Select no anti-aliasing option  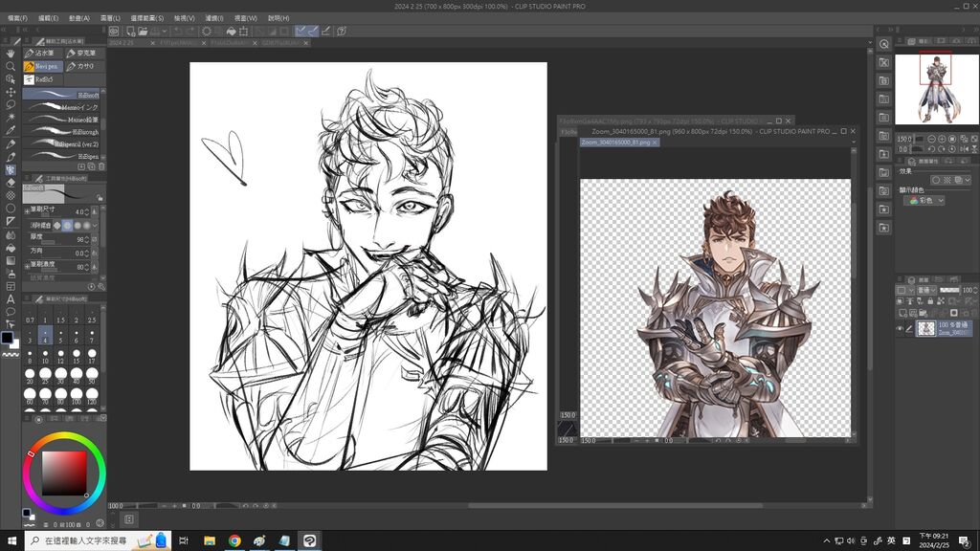[x=56, y=225]
